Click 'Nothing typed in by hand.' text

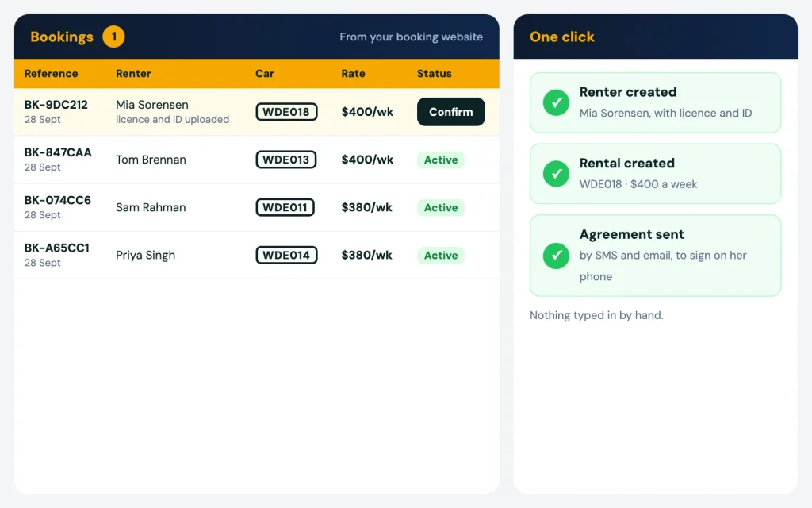point(596,315)
